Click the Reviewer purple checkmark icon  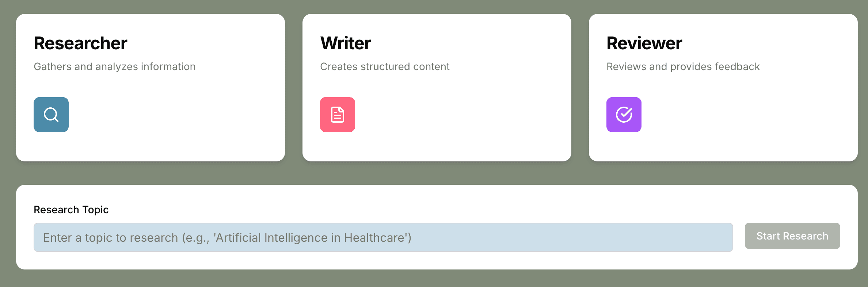pyautogui.click(x=624, y=115)
